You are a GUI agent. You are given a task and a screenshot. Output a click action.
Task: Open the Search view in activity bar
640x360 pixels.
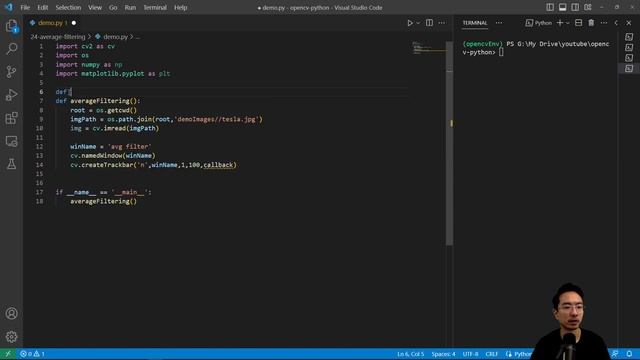[11, 49]
